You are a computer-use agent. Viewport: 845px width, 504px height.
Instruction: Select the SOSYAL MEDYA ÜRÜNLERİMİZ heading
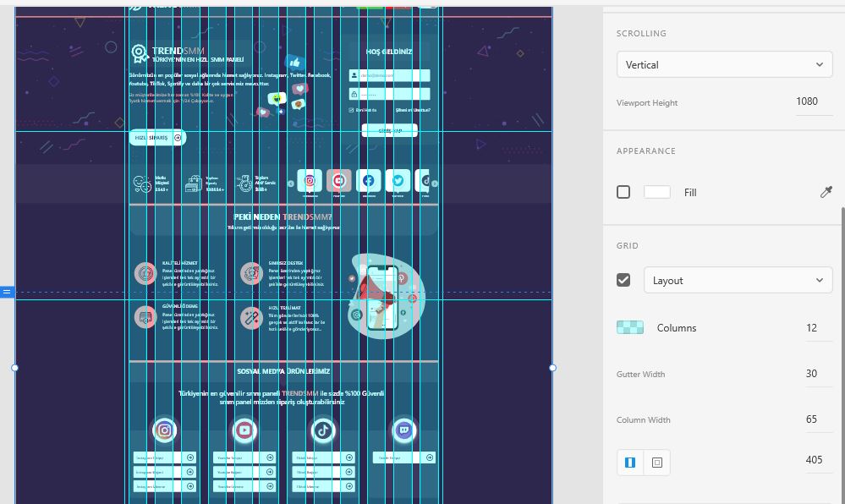(283, 371)
